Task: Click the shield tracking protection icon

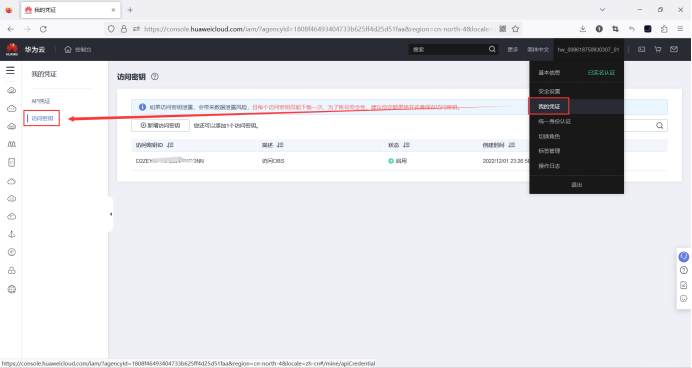Action: (111, 29)
